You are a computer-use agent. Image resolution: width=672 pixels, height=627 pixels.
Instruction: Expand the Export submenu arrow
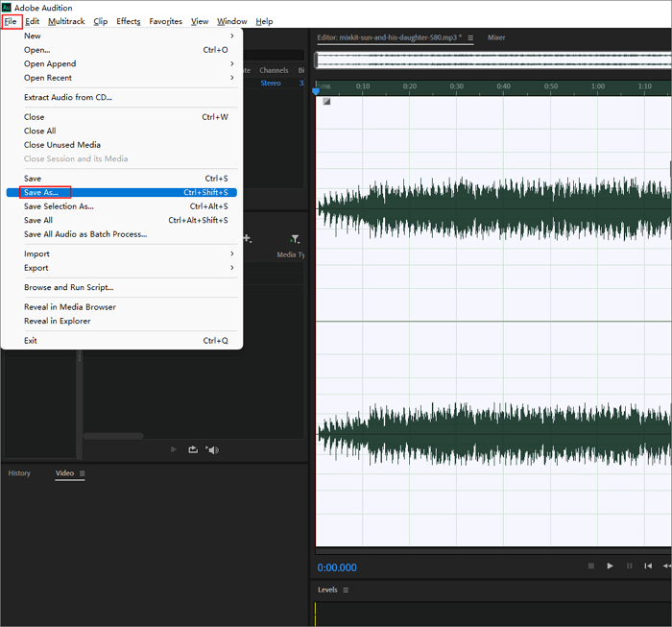[232, 268]
